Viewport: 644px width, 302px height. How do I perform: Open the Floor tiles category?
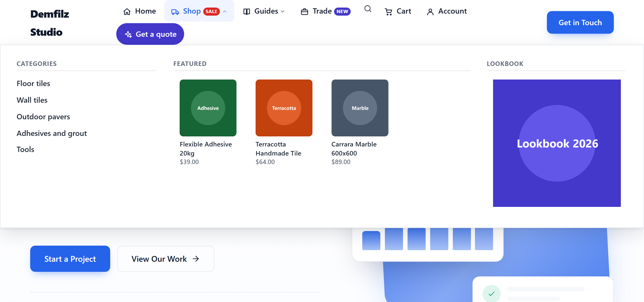coord(33,84)
